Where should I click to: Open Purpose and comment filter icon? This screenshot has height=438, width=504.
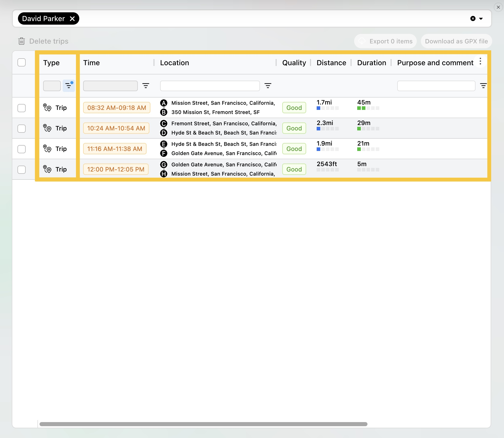pos(483,85)
